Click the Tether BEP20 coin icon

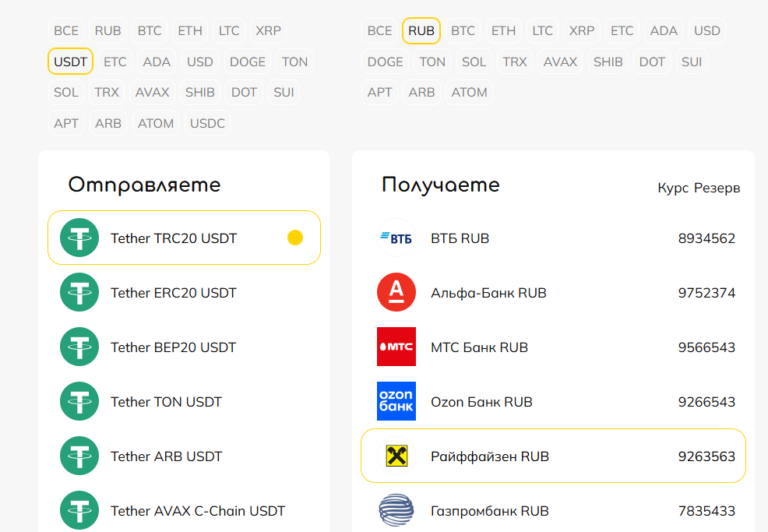pyautogui.click(x=79, y=347)
